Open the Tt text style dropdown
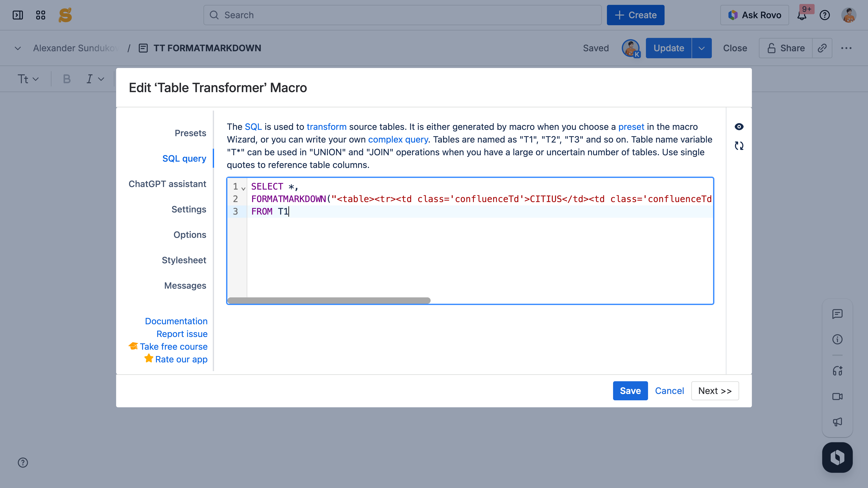This screenshot has height=488, width=868. [28, 79]
